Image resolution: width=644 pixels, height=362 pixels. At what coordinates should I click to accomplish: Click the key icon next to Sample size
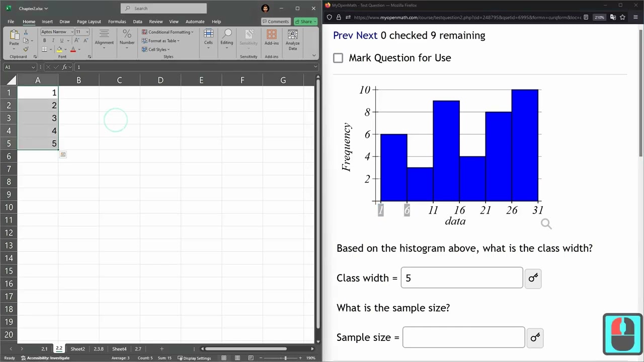[x=535, y=337]
